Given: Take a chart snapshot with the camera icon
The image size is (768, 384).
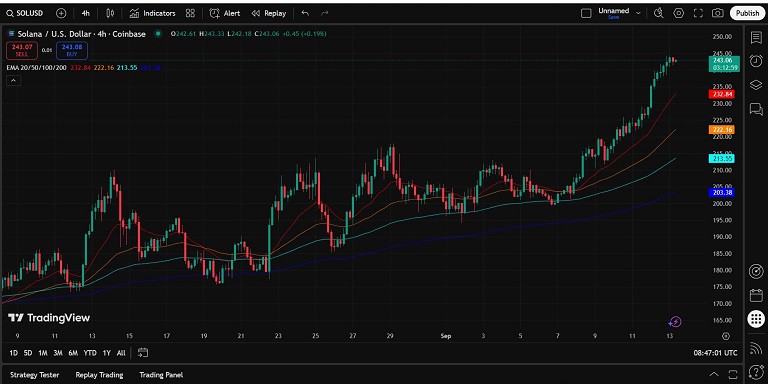Looking at the screenshot, I should pyautogui.click(x=718, y=13).
